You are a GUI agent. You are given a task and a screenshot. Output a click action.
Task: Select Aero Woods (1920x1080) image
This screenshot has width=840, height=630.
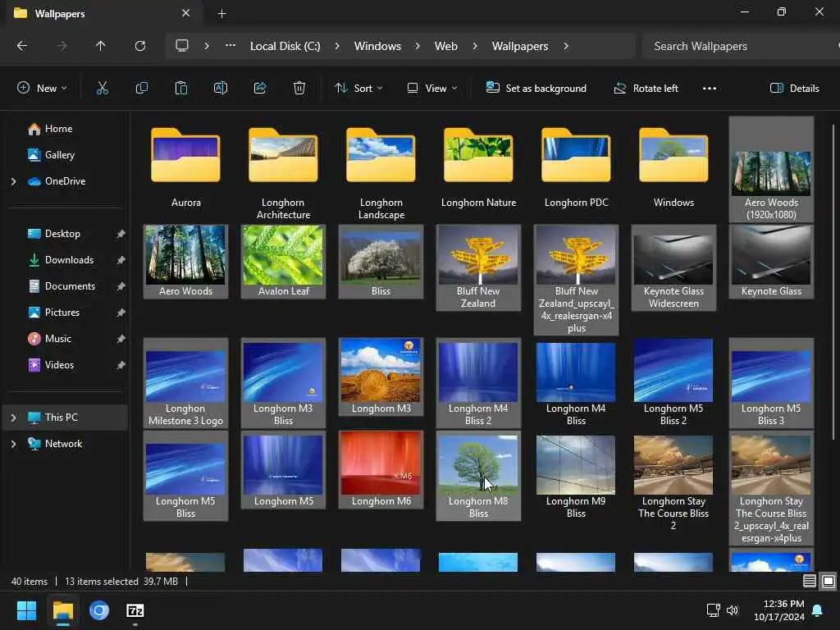click(771, 169)
